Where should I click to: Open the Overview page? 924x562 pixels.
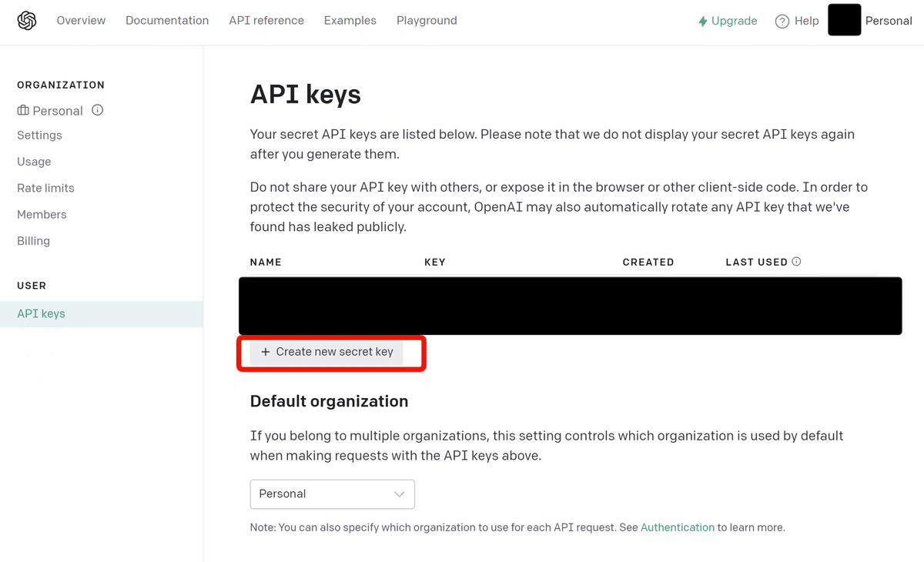click(81, 21)
